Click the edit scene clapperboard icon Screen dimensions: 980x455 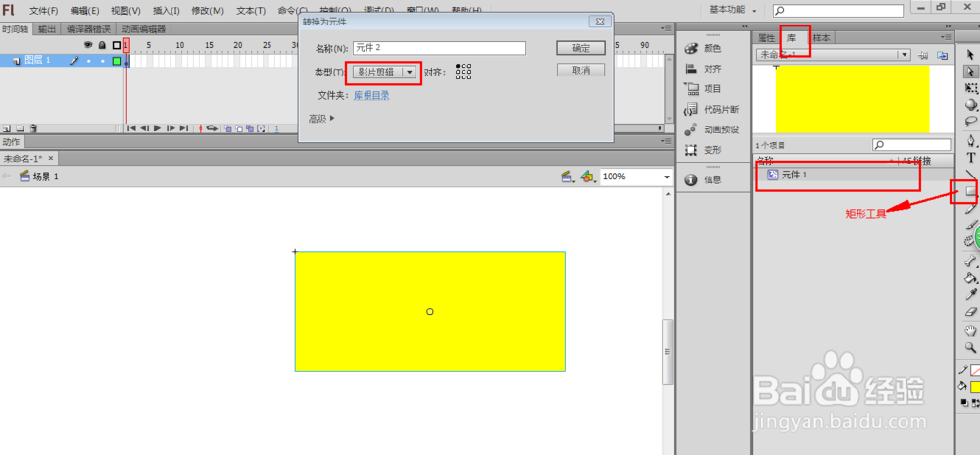click(x=567, y=177)
